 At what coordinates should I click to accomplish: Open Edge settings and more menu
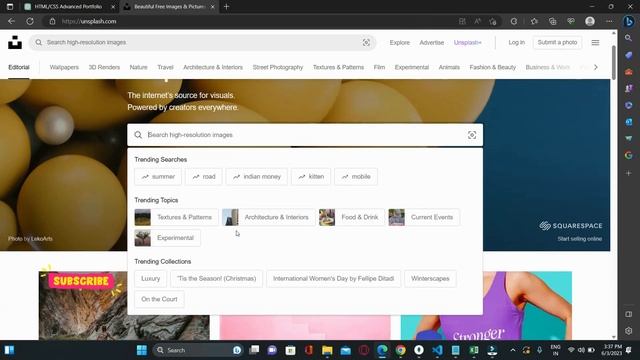pos(609,21)
